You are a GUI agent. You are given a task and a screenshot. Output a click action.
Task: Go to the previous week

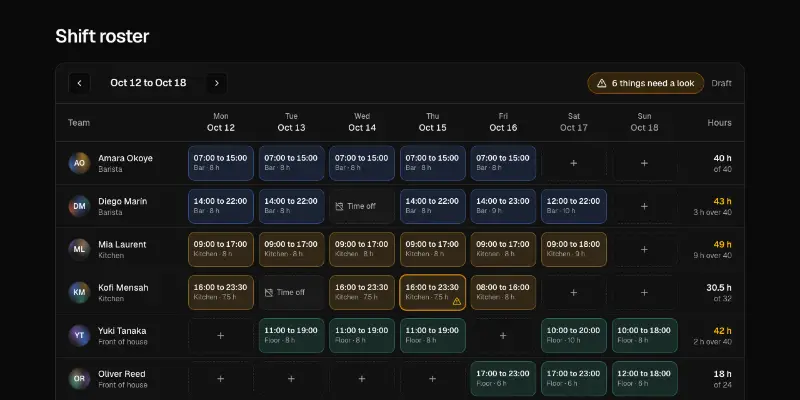[79, 83]
